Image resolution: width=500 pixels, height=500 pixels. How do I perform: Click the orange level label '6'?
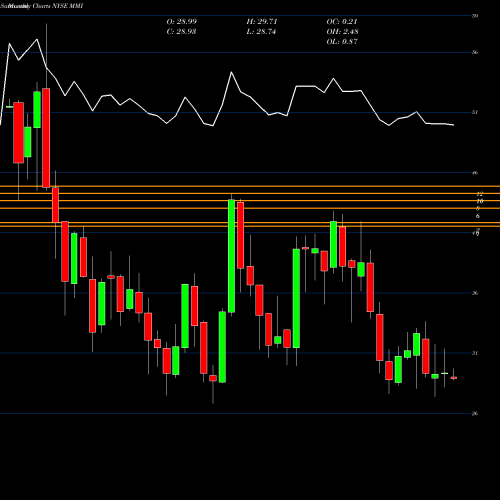(478, 216)
